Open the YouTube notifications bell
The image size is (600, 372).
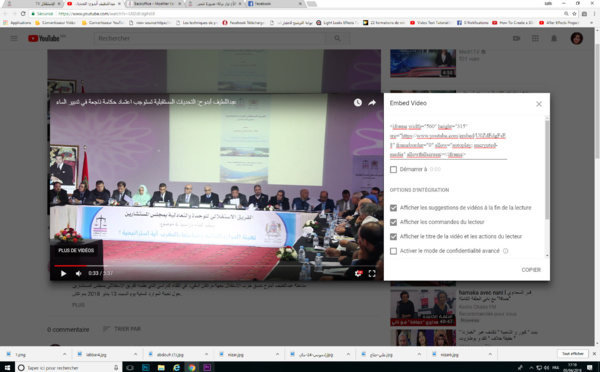tap(554, 38)
